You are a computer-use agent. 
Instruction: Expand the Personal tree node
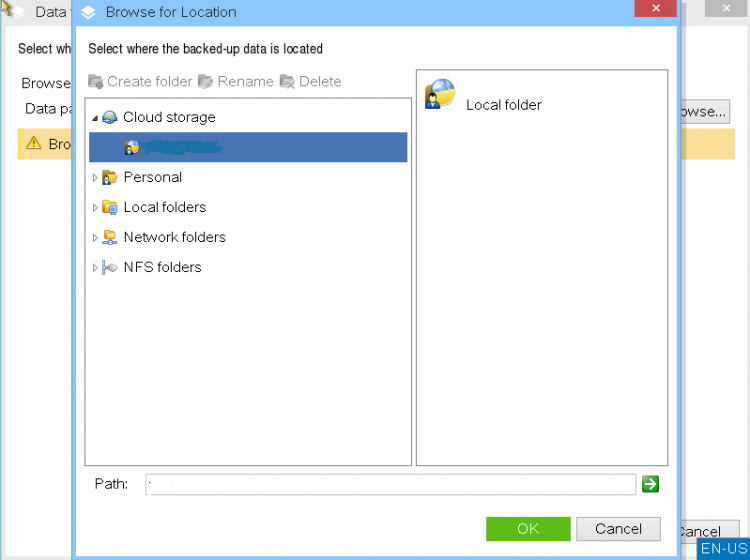(x=95, y=178)
